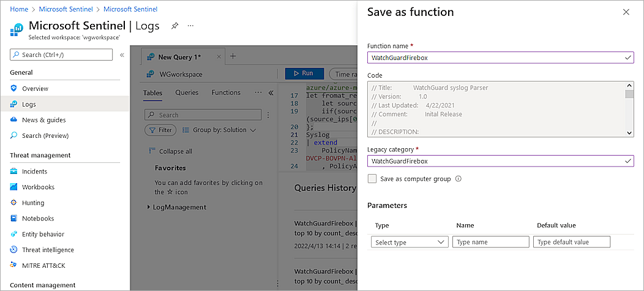644x291 pixels.
Task: Click the Entity behavior icon
Action: [14, 234]
